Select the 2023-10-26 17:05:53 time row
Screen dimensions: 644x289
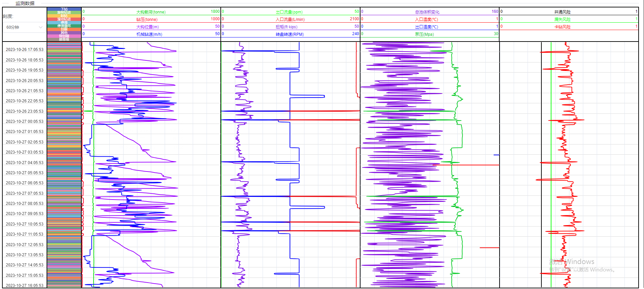coord(25,50)
